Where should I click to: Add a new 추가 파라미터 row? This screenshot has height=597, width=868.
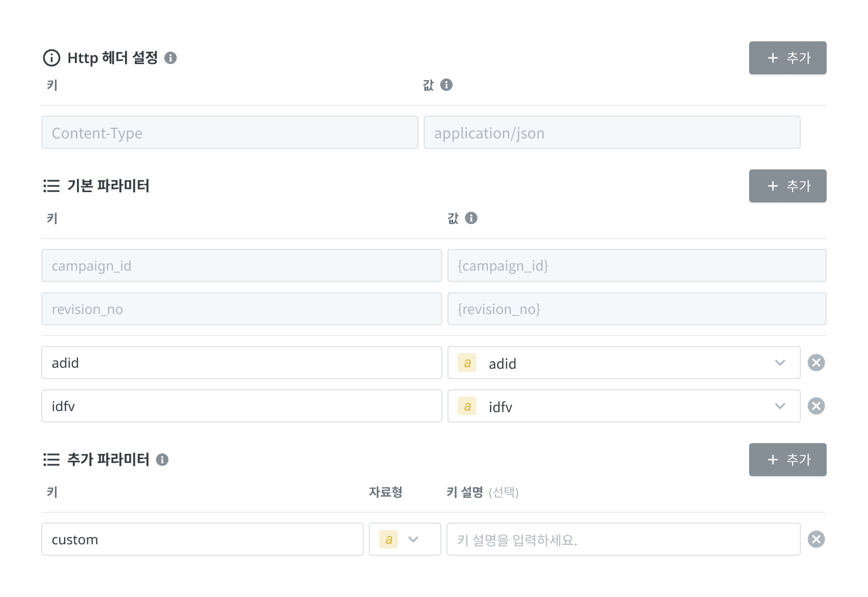coord(787,460)
